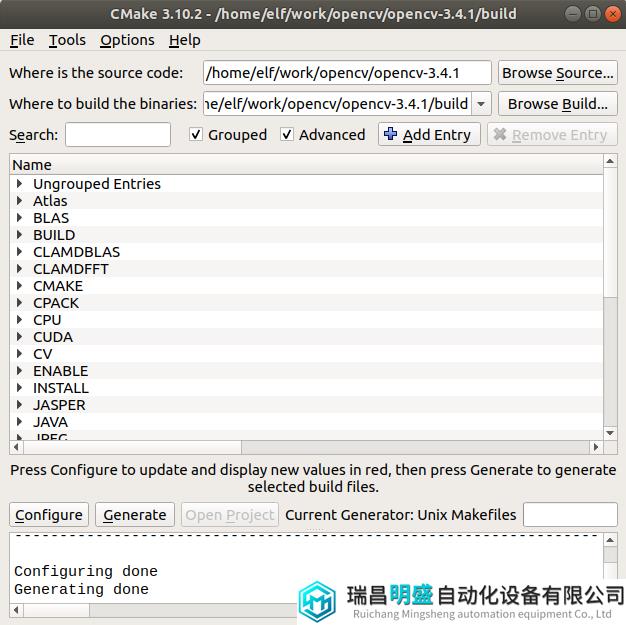Click left arrow of entries horizontal scrollbar
The height and width of the screenshot is (625, 626).
16,447
